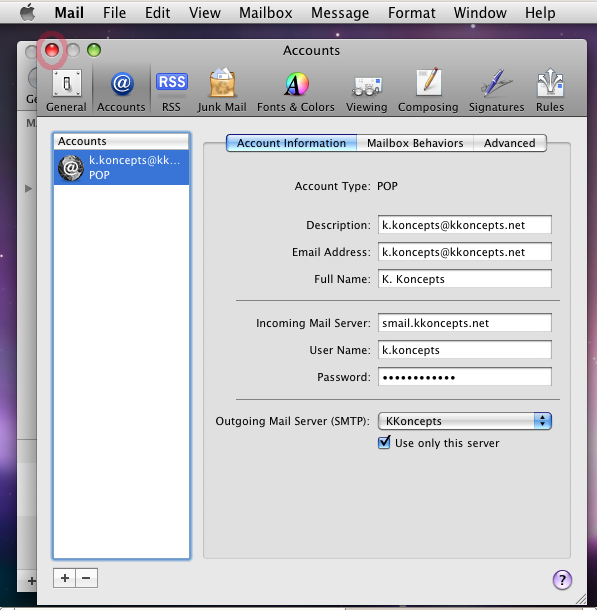Open the File menu
The image size is (597, 610).
tap(114, 13)
